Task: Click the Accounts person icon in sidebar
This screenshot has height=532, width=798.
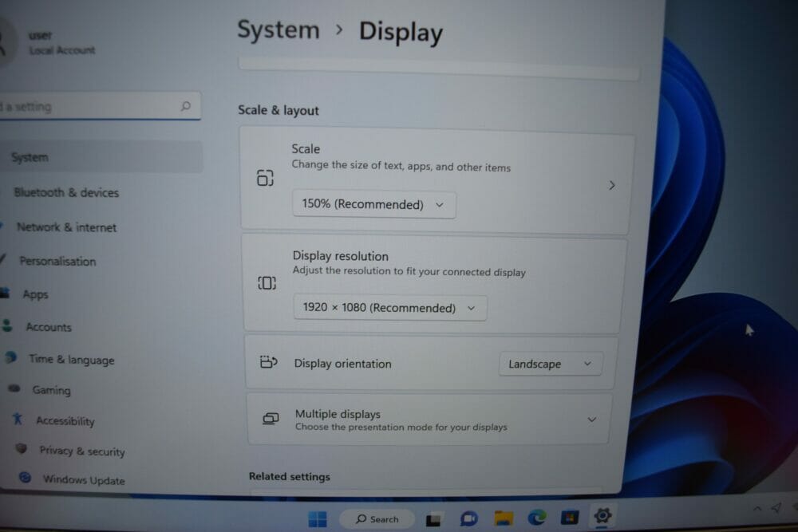Action: (7, 325)
